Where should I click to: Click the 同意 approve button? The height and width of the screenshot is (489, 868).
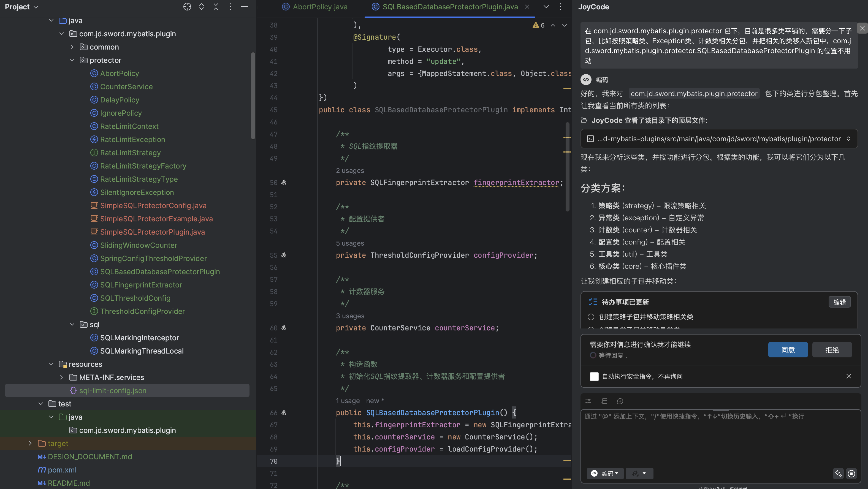point(788,350)
